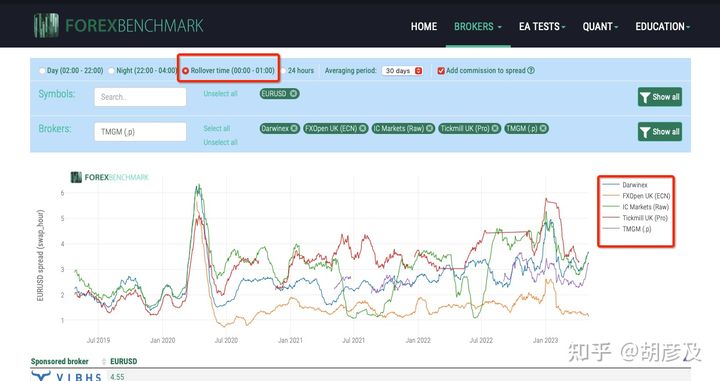The width and height of the screenshot is (720, 381).
Task: Remove the Tickmill UK (Pro) tag
Action: (x=495, y=129)
